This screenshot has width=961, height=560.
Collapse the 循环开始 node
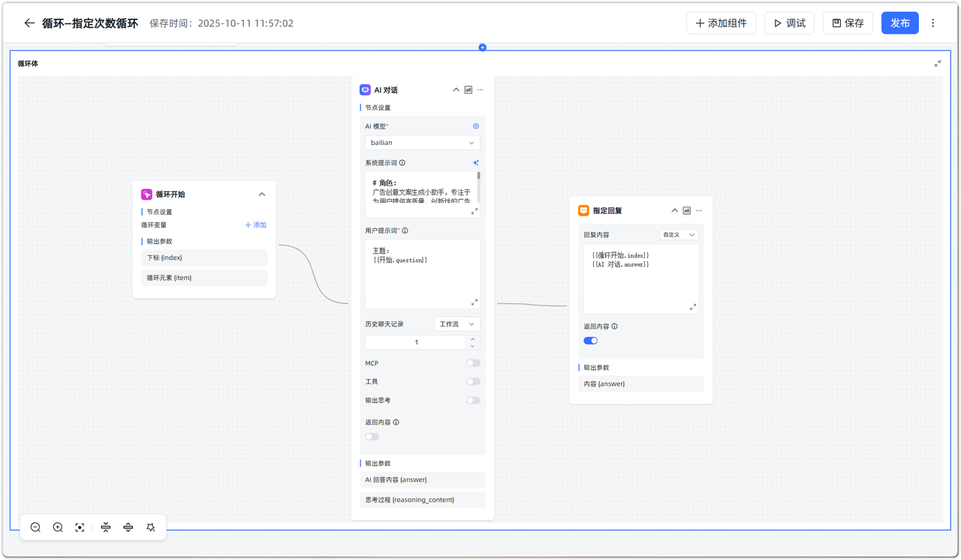262,194
